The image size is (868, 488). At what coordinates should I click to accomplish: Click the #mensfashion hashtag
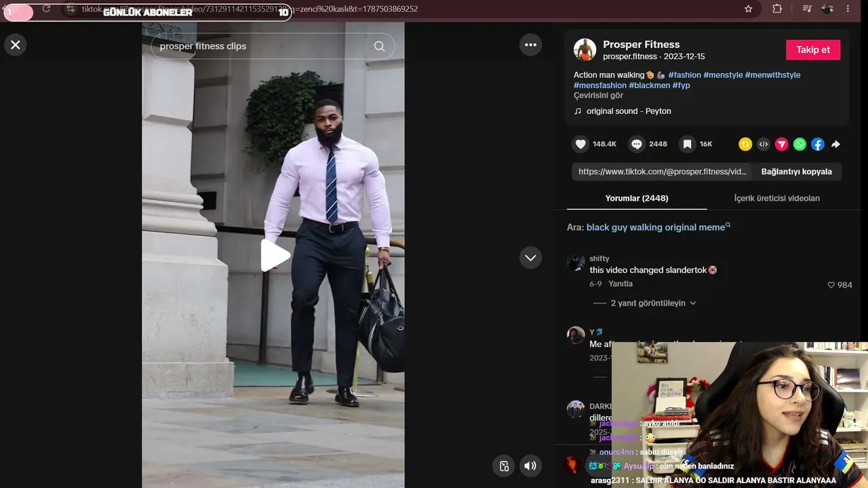point(600,85)
